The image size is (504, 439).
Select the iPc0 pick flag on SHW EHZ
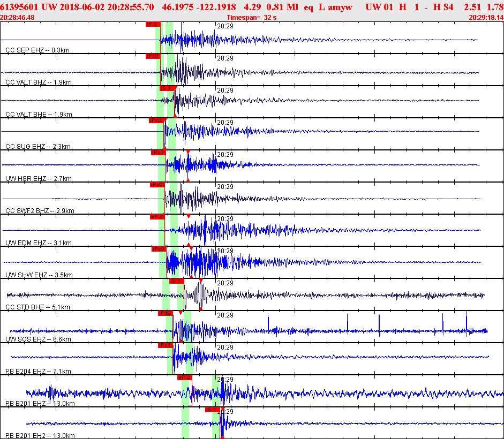pos(159,249)
